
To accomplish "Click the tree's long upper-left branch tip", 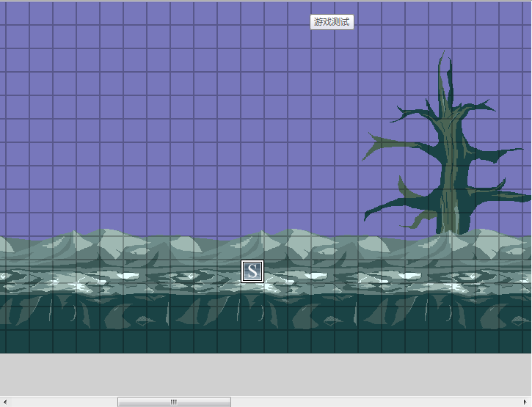I will click(x=365, y=157).
